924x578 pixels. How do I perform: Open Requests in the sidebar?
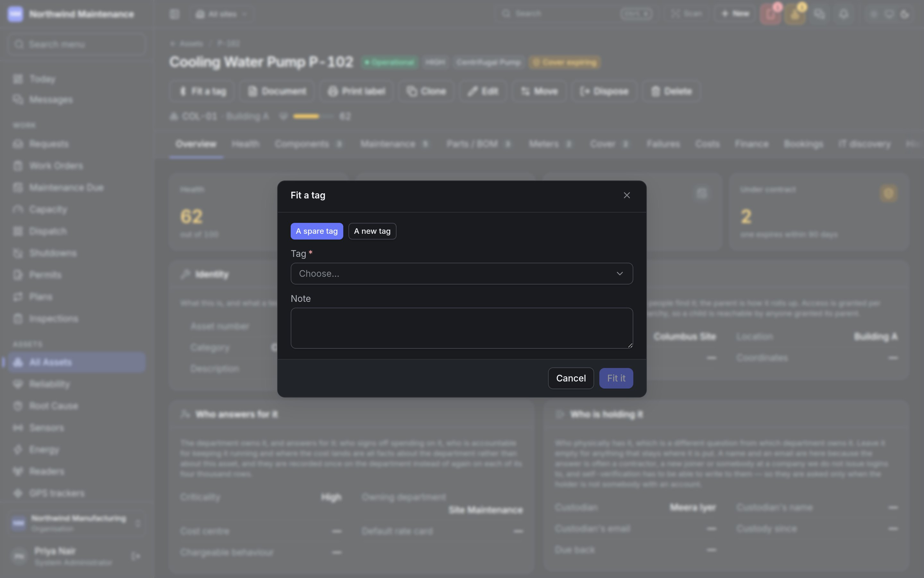point(76,144)
